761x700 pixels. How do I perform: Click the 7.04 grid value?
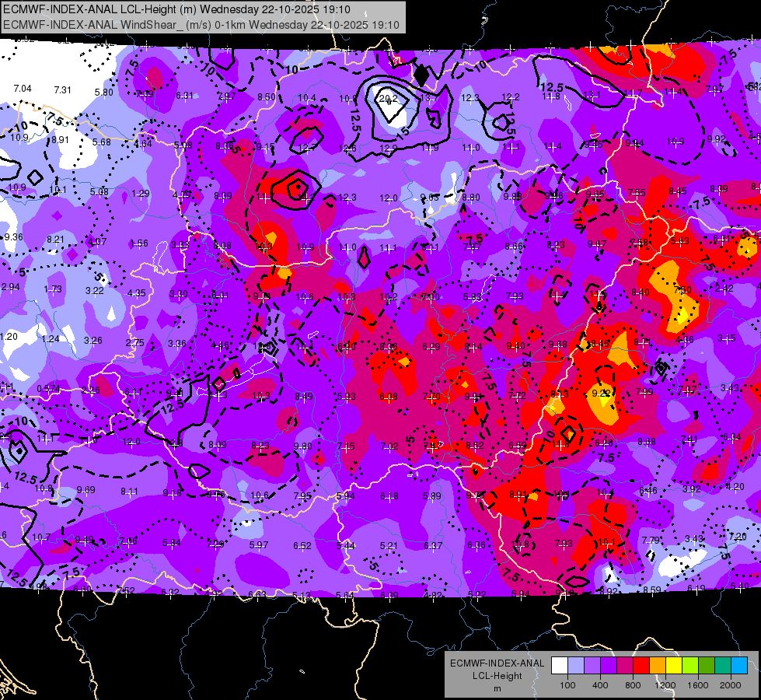[x=23, y=89]
